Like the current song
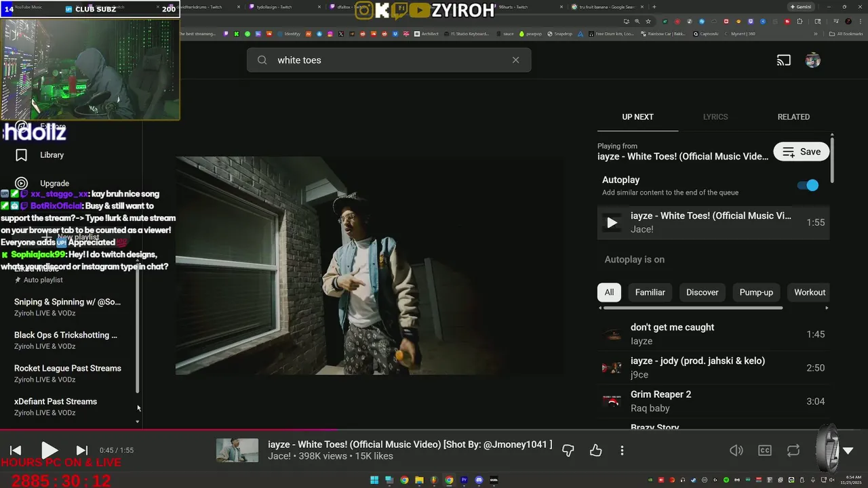This screenshot has height=488, width=868. tap(595, 450)
